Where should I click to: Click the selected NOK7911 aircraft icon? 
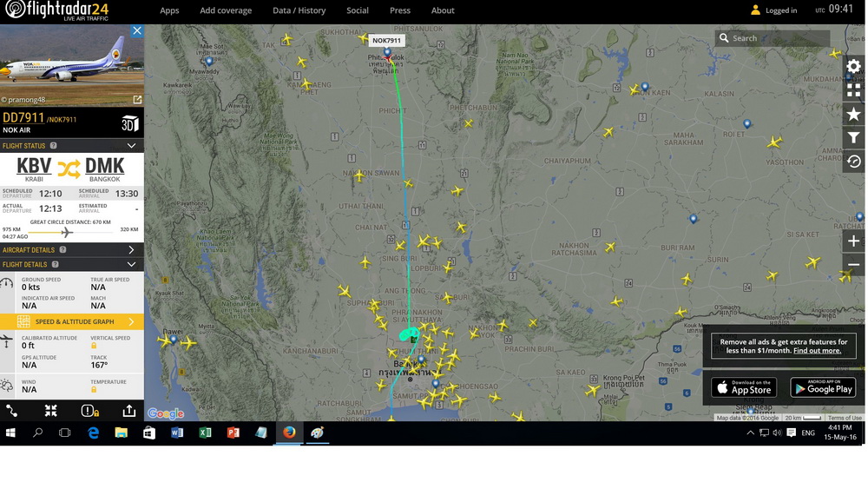point(388,57)
